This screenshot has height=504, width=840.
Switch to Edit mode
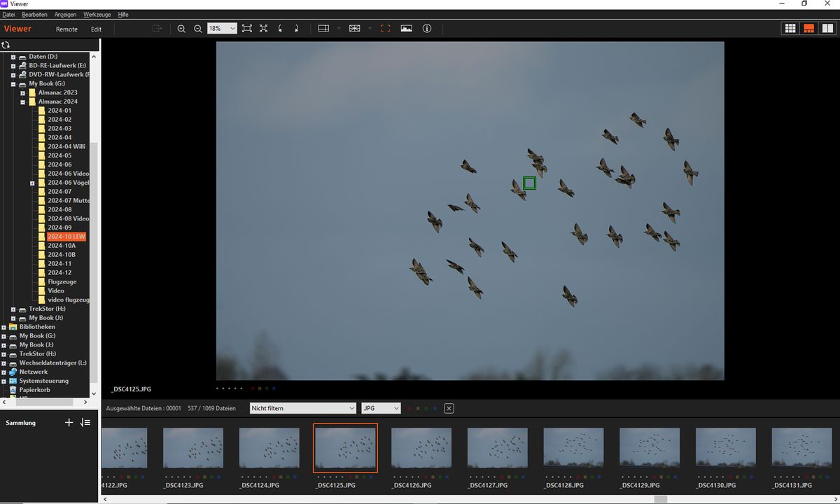point(96,29)
